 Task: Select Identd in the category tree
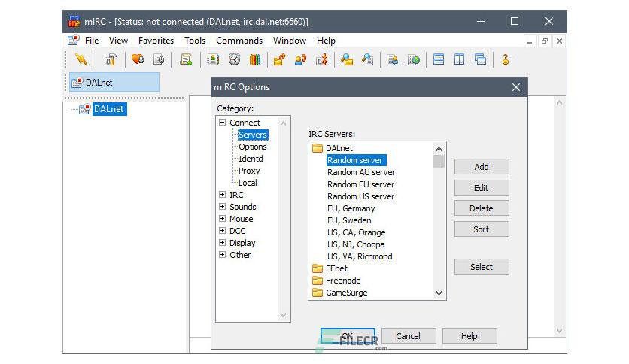[x=251, y=159]
